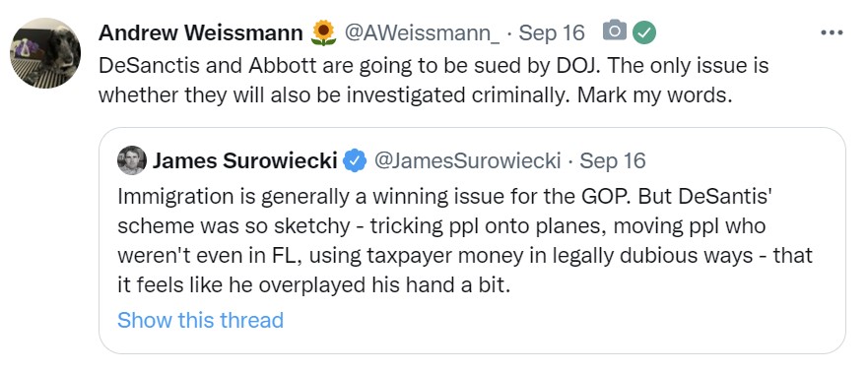868x372 pixels.
Task: Click James Surowiecki's blue verified badge
Action: pyautogui.click(x=355, y=160)
